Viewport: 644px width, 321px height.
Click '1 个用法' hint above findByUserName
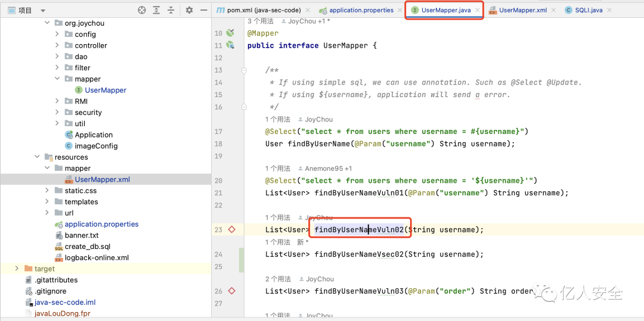pos(278,119)
